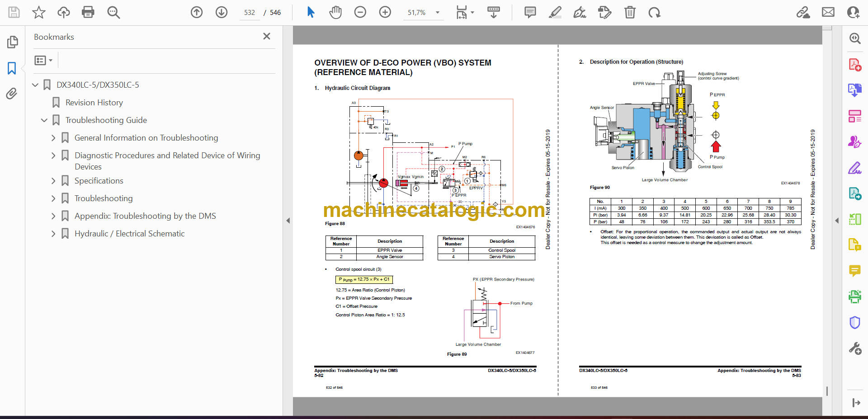This screenshot has width=868, height=419.
Task: Open the search tools magnifier
Action: click(854, 38)
